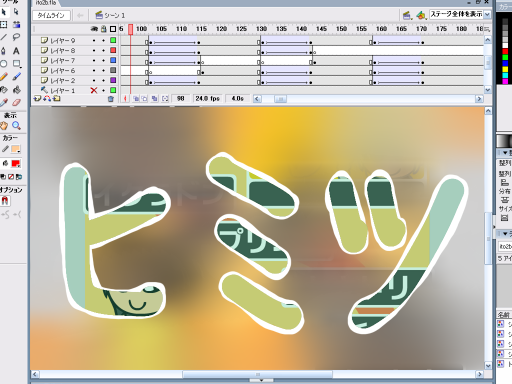The image size is (512, 384).
Task: Toggle lock all layers padlock icon
Action: tap(104, 29)
